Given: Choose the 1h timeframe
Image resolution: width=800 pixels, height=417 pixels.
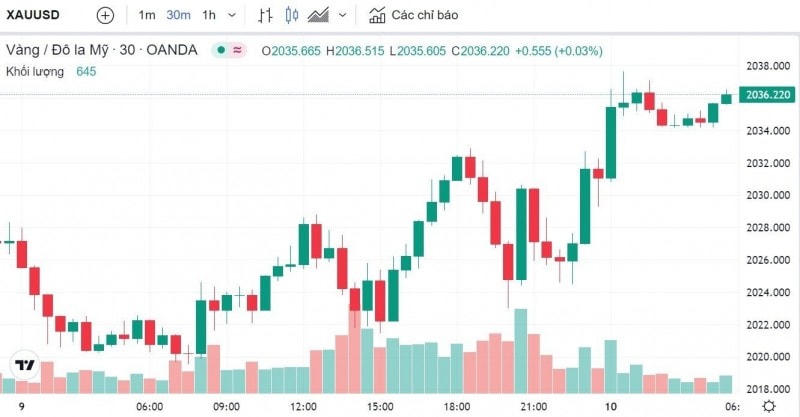Looking at the screenshot, I should (x=209, y=15).
